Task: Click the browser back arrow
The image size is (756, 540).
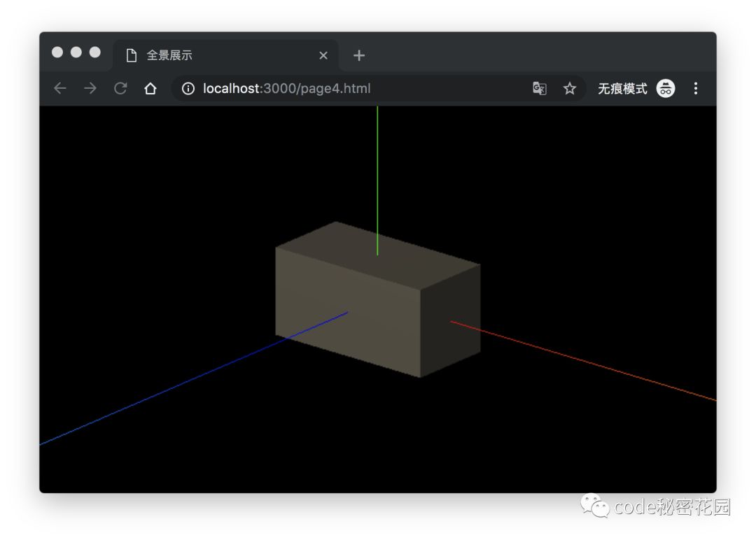Action: click(60, 89)
